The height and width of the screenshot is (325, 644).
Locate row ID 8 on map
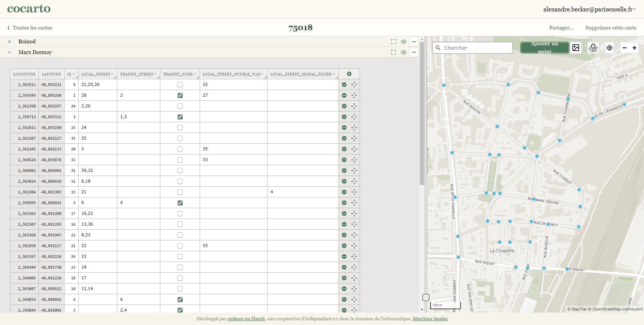coord(354,85)
